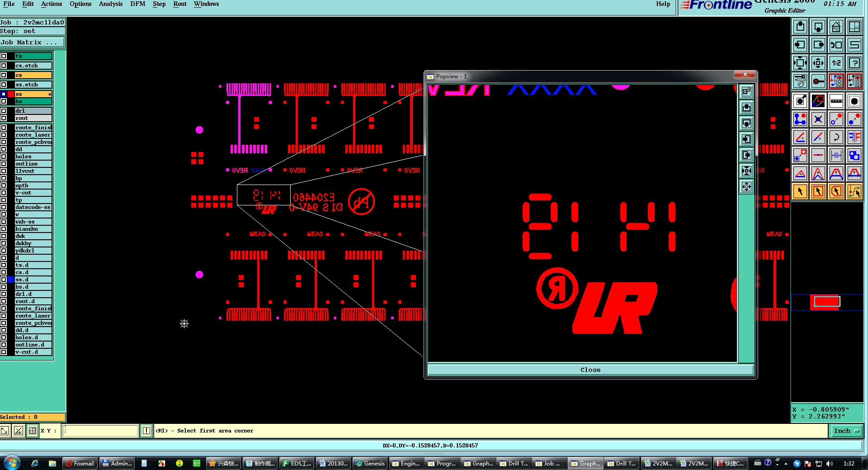Image resolution: width=868 pixels, height=470 pixels.
Task: Toggle the cs.etch layer checkbox
Action: 4,66
